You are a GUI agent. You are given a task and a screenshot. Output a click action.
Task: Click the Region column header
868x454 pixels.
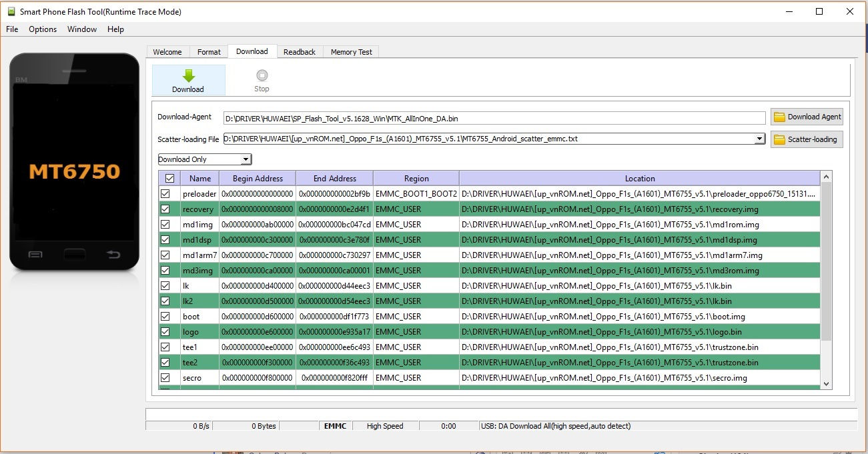416,178
